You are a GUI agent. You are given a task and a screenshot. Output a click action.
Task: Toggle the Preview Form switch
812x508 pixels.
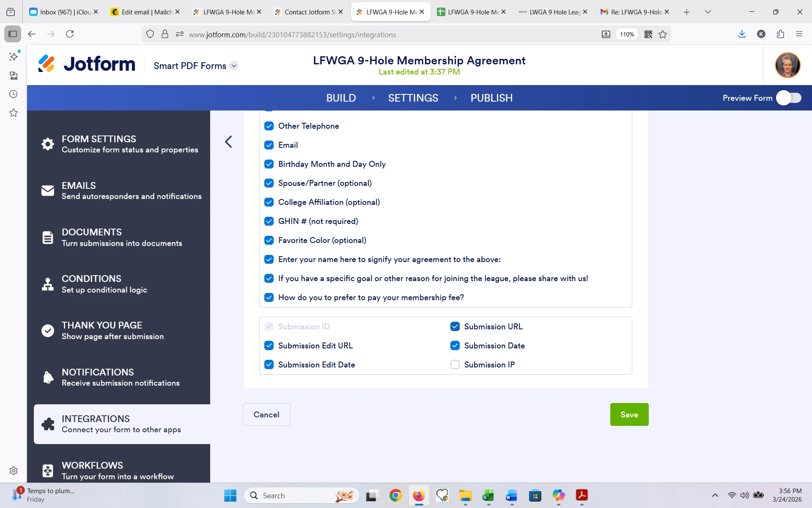(788, 98)
